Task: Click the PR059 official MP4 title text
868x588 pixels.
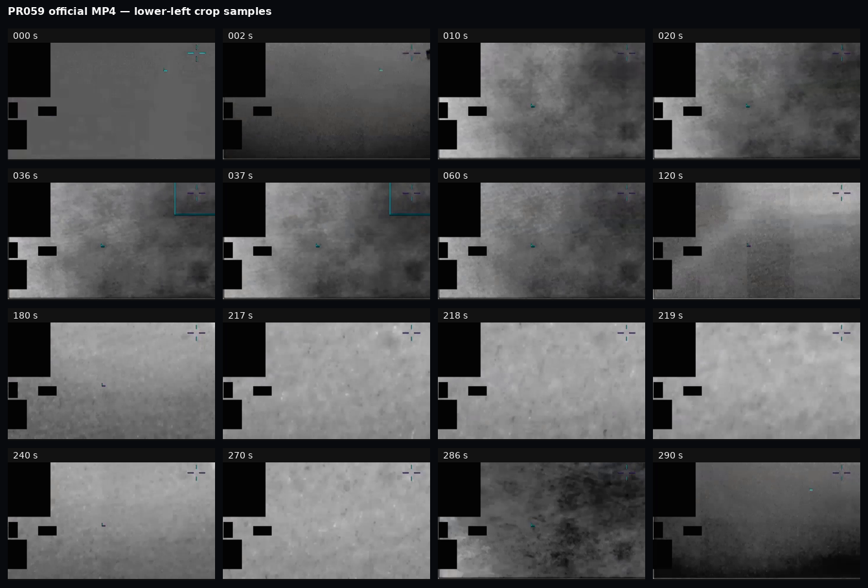Action: pos(140,12)
